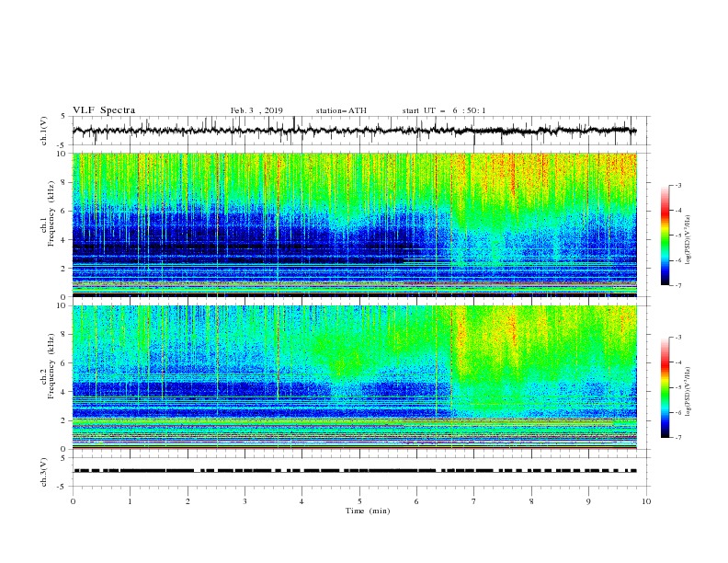The image size is (728, 563).
Task: Click the 'ch.1(V)' waveform axis label
Action: click(44, 131)
